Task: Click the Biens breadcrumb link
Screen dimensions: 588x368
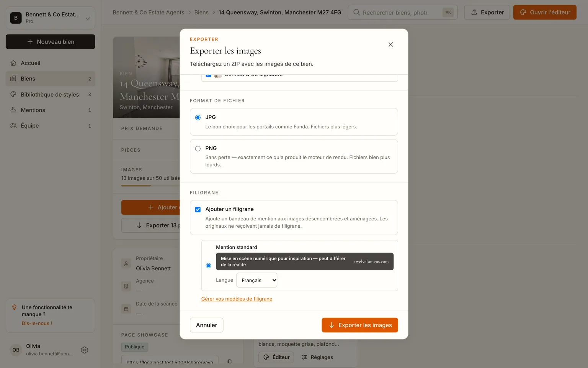Action: (201, 12)
